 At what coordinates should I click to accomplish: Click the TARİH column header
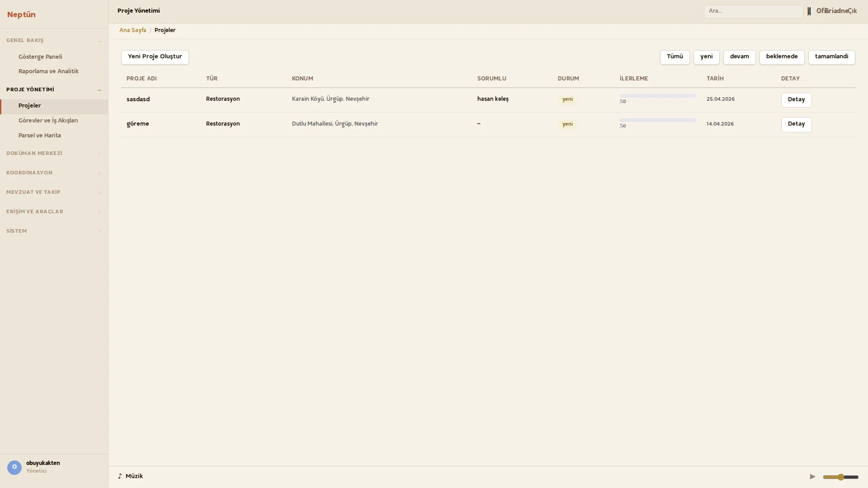(x=715, y=79)
